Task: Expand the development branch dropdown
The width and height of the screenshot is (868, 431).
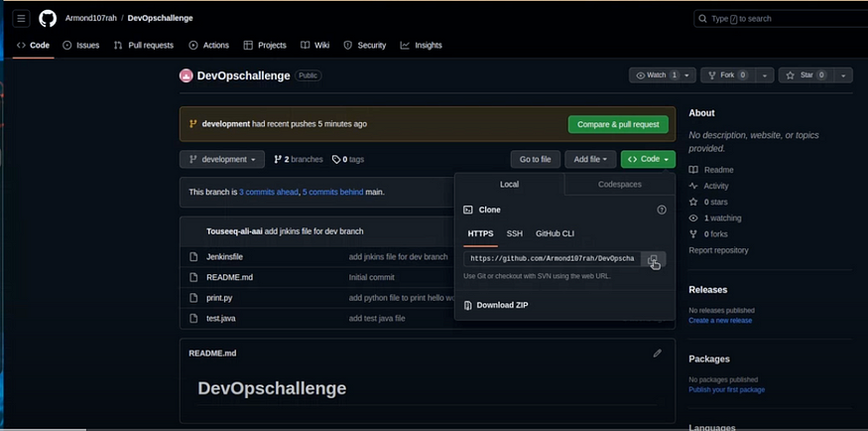Action: click(x=222, y=160)
